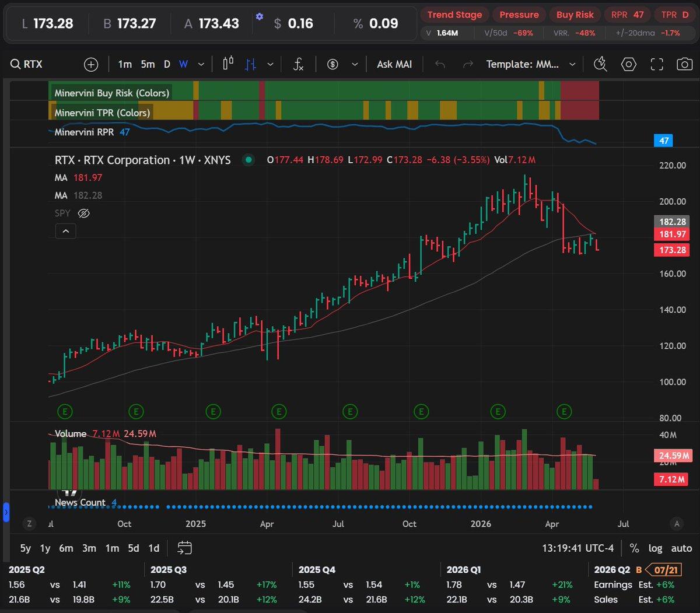Select 3m range
Screen dimensions: 700x613
[89, 548]
